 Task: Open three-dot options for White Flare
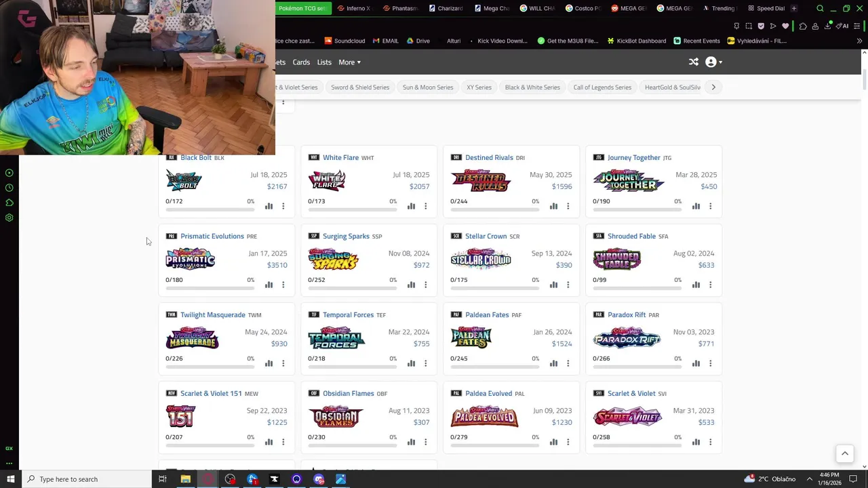[x=426, y=206]
